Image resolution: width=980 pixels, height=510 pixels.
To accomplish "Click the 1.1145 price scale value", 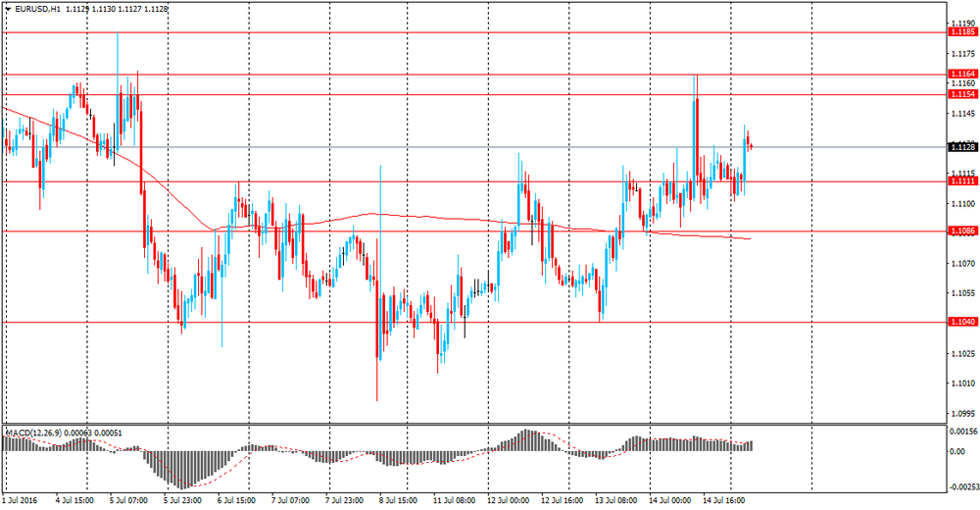I will tap(964, 113).
